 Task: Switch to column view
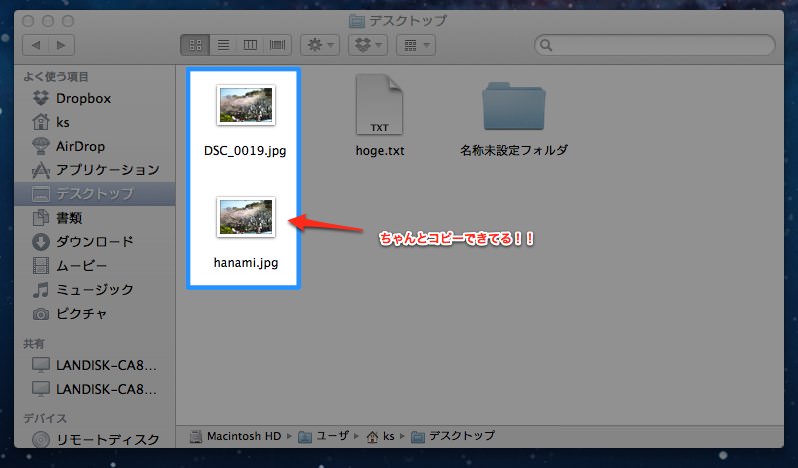(x=250, y=45)
